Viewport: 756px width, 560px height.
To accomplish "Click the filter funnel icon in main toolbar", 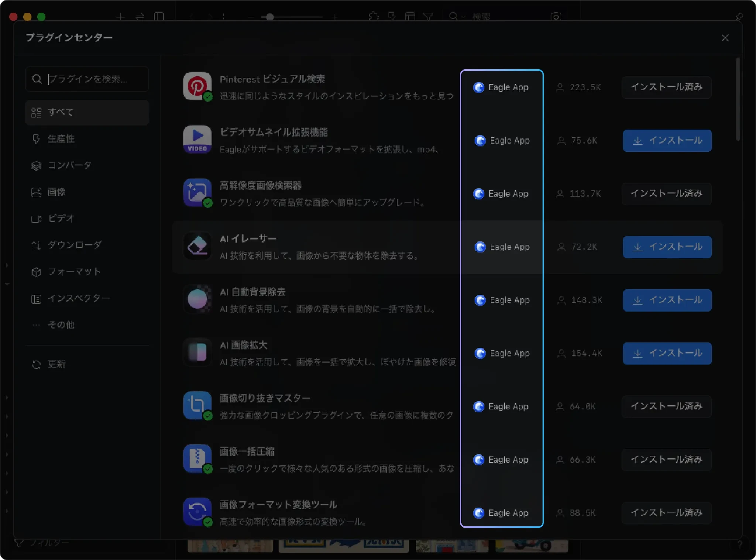I will pyautogui.click(x=428, y=17).
